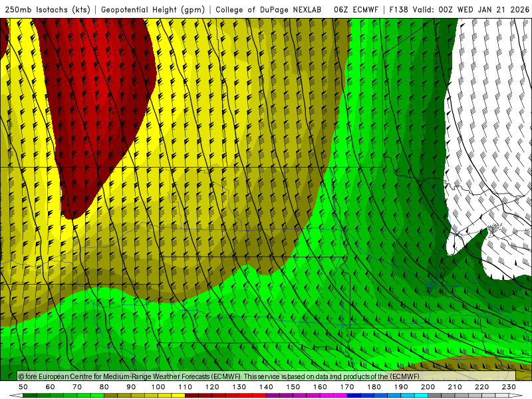Click the 110 label on the color scale
The image size is (532, 399).
186,387
